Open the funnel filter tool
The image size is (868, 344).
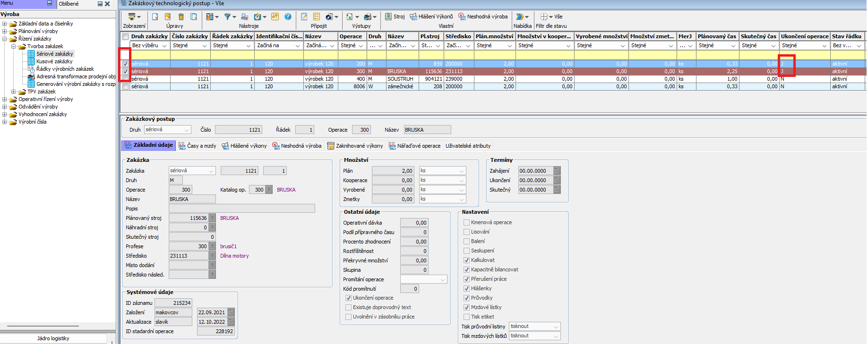tap(228, 17)
